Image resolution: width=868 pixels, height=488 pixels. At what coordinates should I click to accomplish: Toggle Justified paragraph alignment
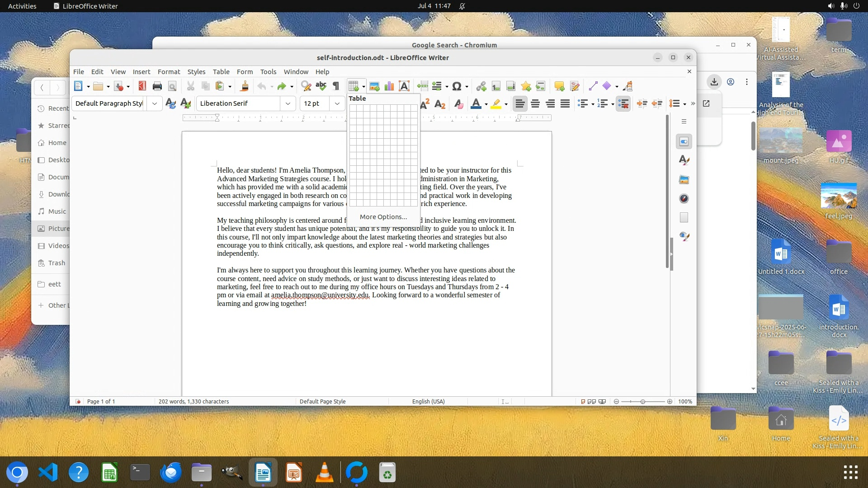pyautogui.click(x=565, y=103)
